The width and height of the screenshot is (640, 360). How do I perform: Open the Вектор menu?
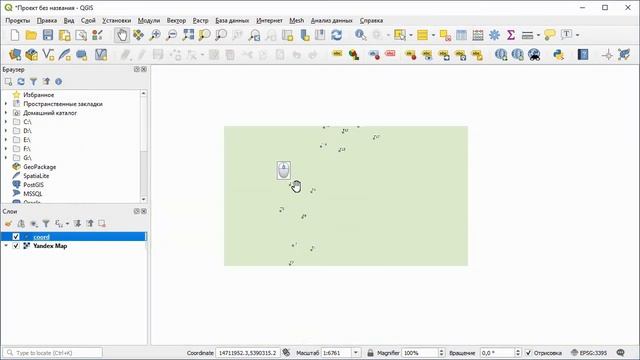coord(176,20)
